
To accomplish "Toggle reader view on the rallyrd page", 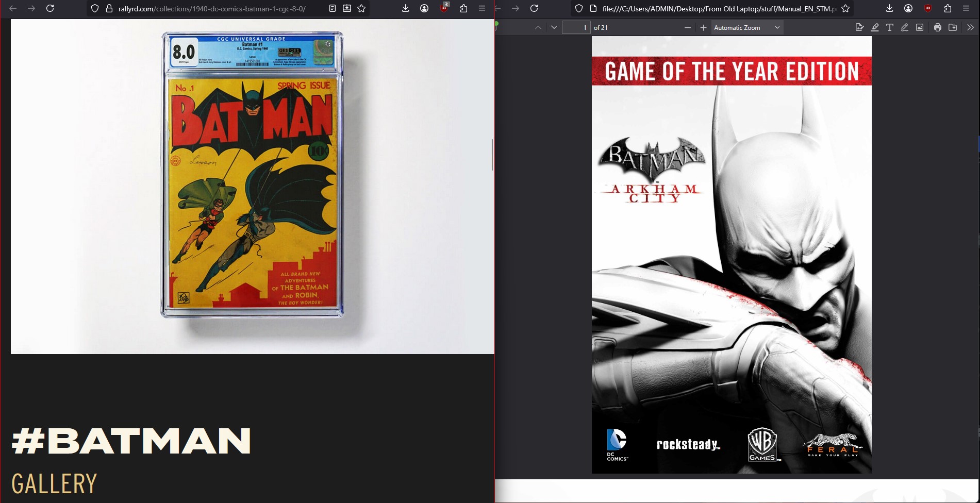I will click(333, 9).
